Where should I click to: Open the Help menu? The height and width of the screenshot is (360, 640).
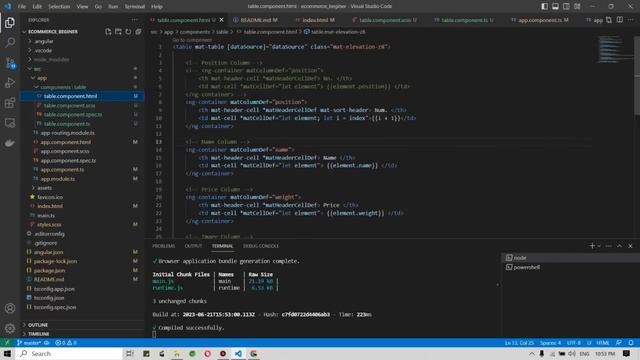(157, 7)
